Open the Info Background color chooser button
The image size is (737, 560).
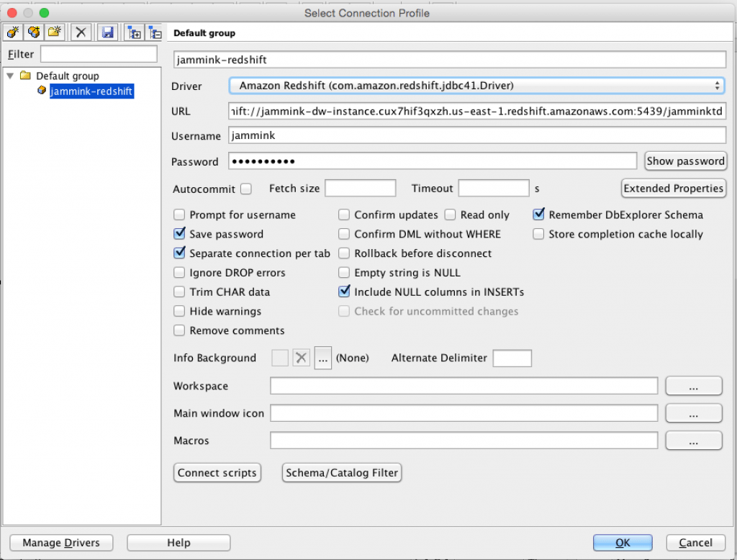[323, 358]
